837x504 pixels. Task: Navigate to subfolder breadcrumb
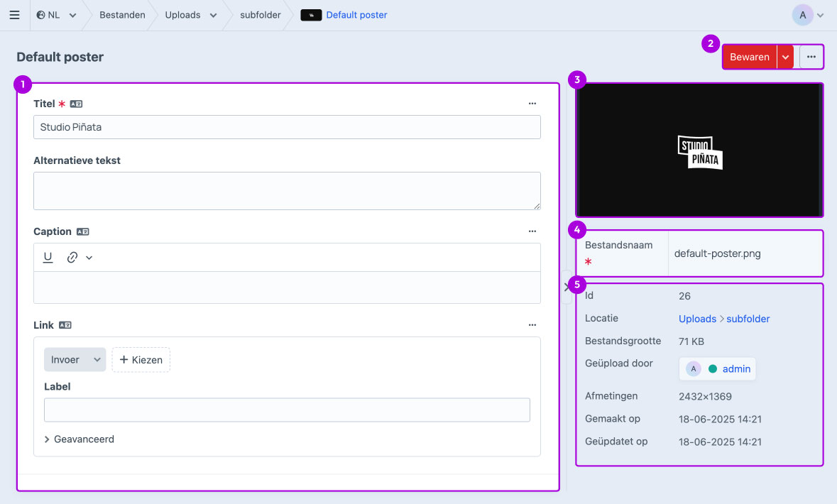point(260,15)
